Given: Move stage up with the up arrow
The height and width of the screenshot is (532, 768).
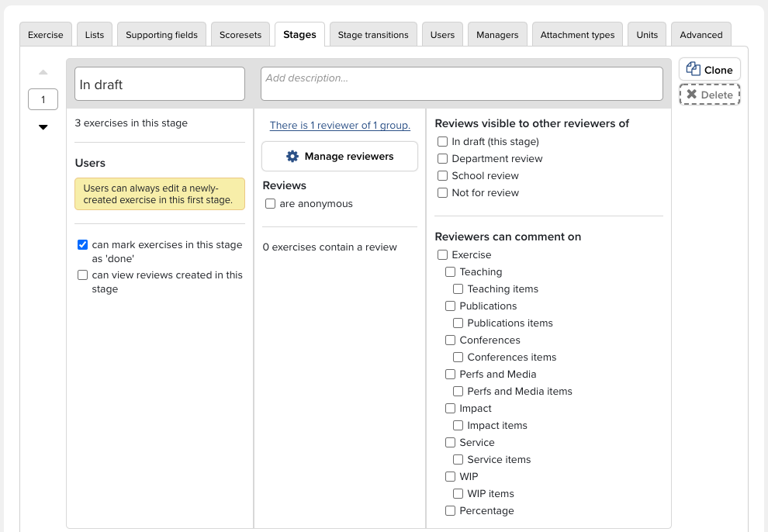Looking at the screenshot, I should click(x=43, y=72).
